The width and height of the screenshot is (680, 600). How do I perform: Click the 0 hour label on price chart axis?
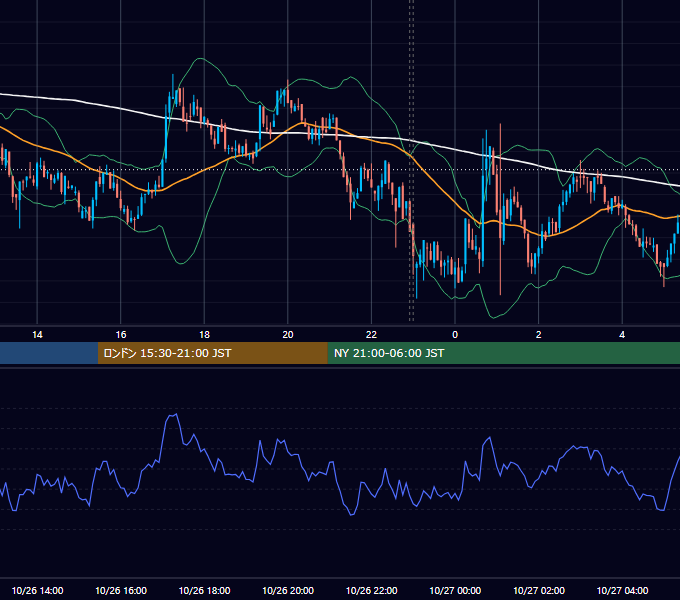(x=455, y=335)
